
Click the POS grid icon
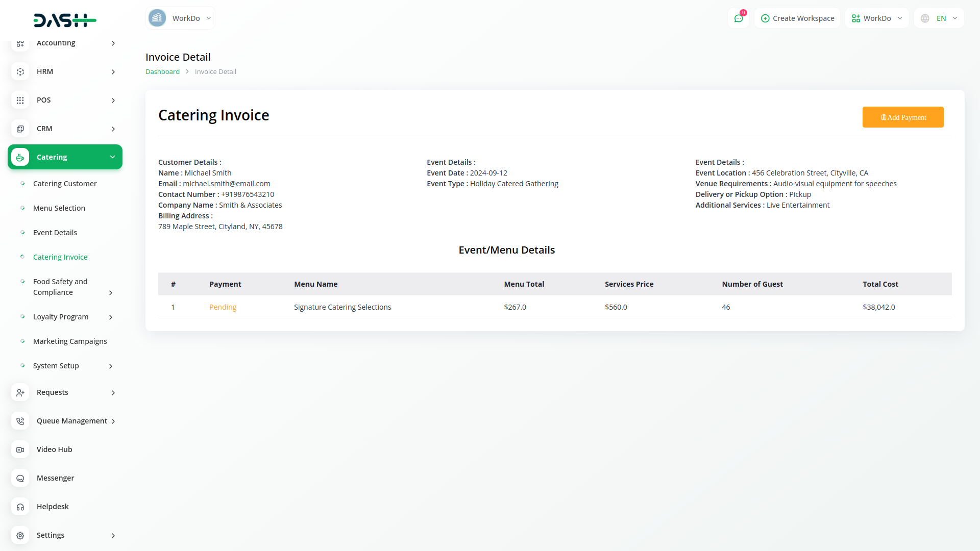pyautogui.click(x=20, y=101)
